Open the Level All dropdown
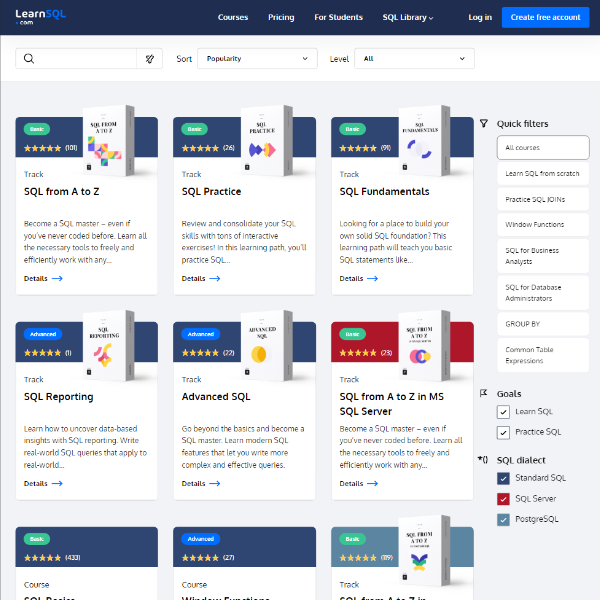 coord(414,59)
